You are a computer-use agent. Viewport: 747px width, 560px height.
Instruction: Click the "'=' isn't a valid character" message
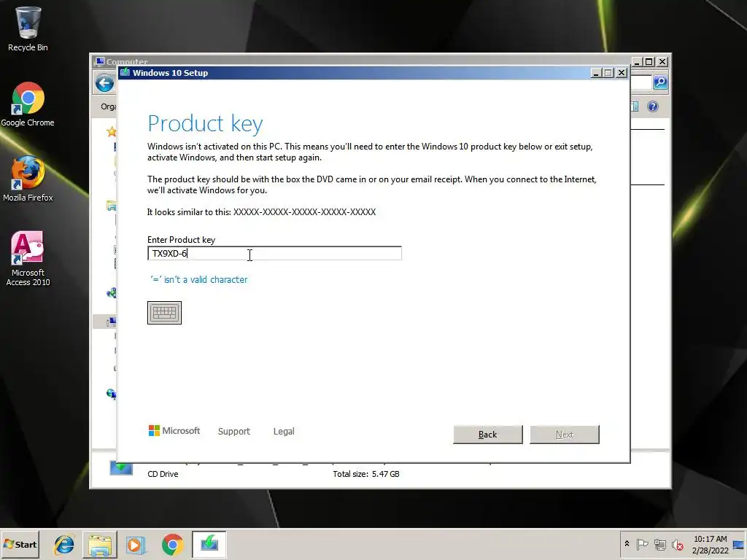point(199,279)
